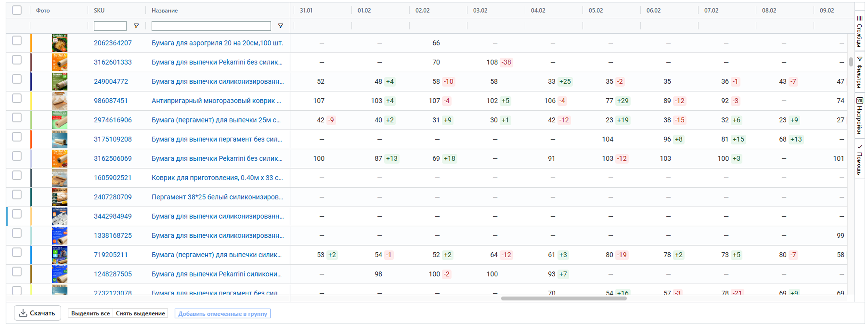Click the download icon in Скачать button

[x=23, y=313]
